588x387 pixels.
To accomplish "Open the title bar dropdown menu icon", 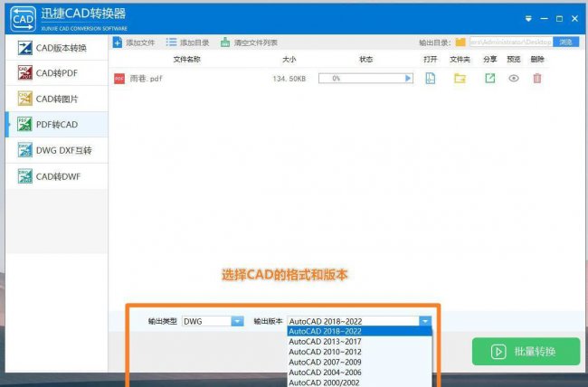I will (528, 19).
